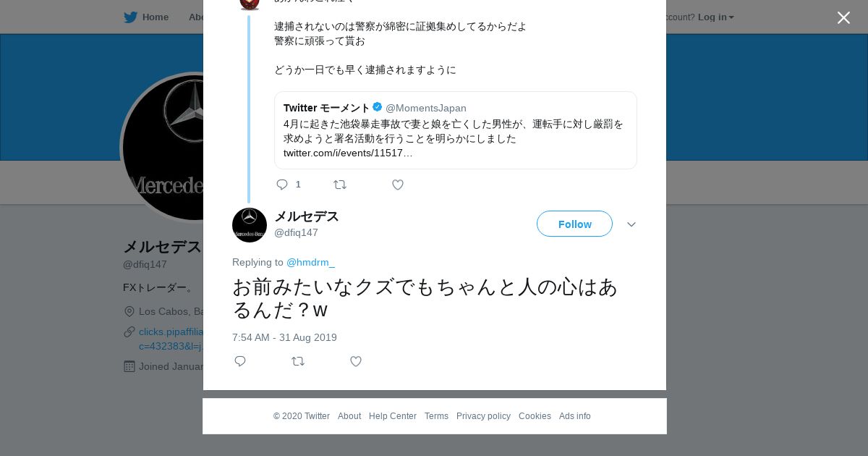Viewport: 868px width, 456px height.
Task: Open the Cookies footer link
Action: (x=535, y=416)
